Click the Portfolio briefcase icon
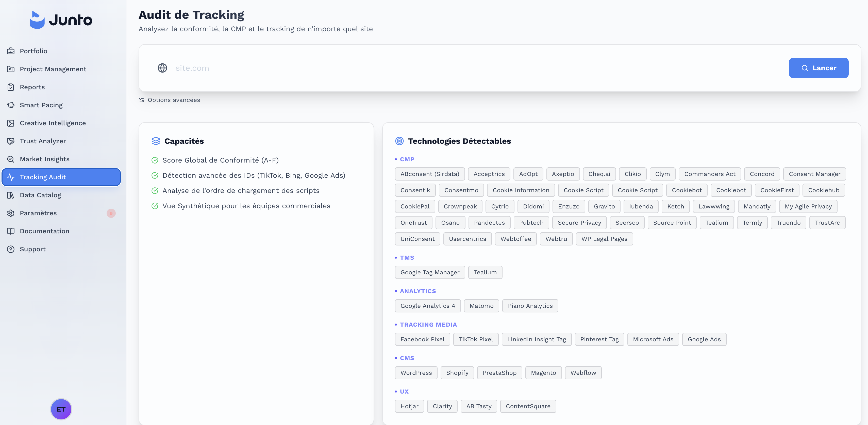868x425 pixels. [11, 51]
